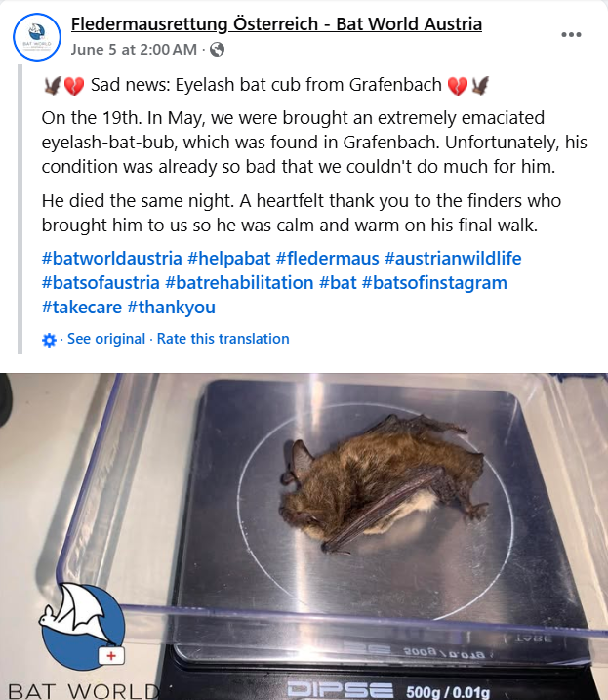This screenshot has height=700, width=608.
Task: Click the public globe audience icon
Action: (217, 50)
